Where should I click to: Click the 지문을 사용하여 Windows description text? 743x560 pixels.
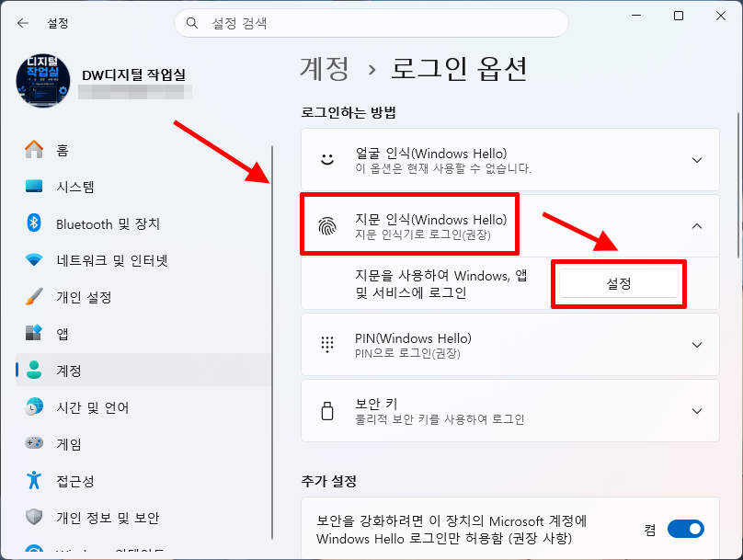[x=440, y=284]
